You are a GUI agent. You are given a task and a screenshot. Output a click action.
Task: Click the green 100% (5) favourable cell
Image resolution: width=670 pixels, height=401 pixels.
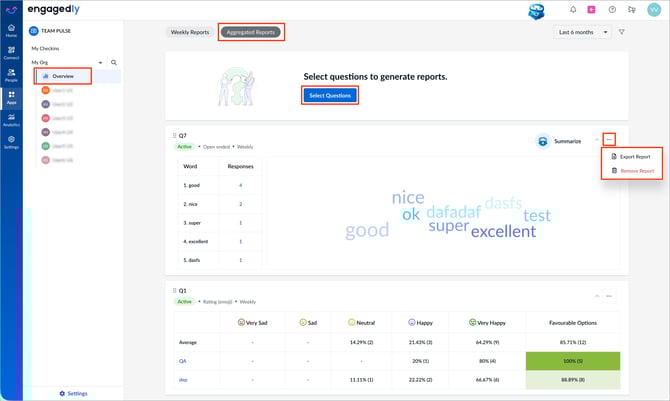click(x=573, y=361)
